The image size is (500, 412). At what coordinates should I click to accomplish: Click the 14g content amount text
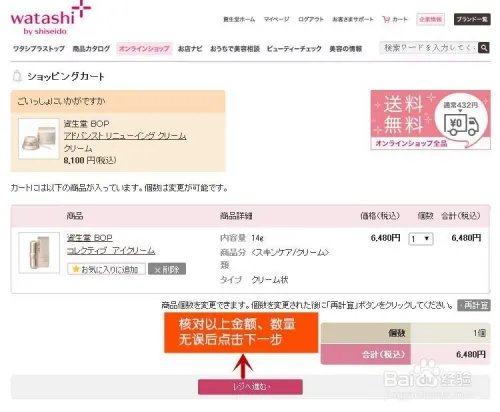257,238
